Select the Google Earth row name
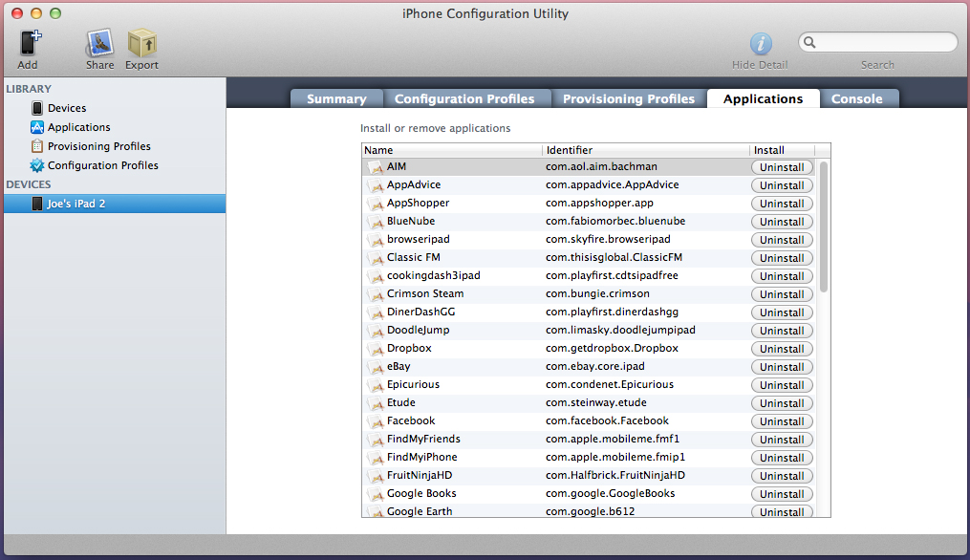Viewport: 970px width, 560px height. pyautogui.click(x=420, y=511)
